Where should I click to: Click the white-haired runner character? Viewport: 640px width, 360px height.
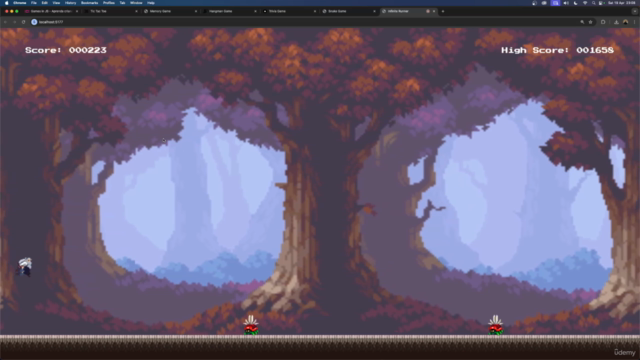click(x=24, y=267)
